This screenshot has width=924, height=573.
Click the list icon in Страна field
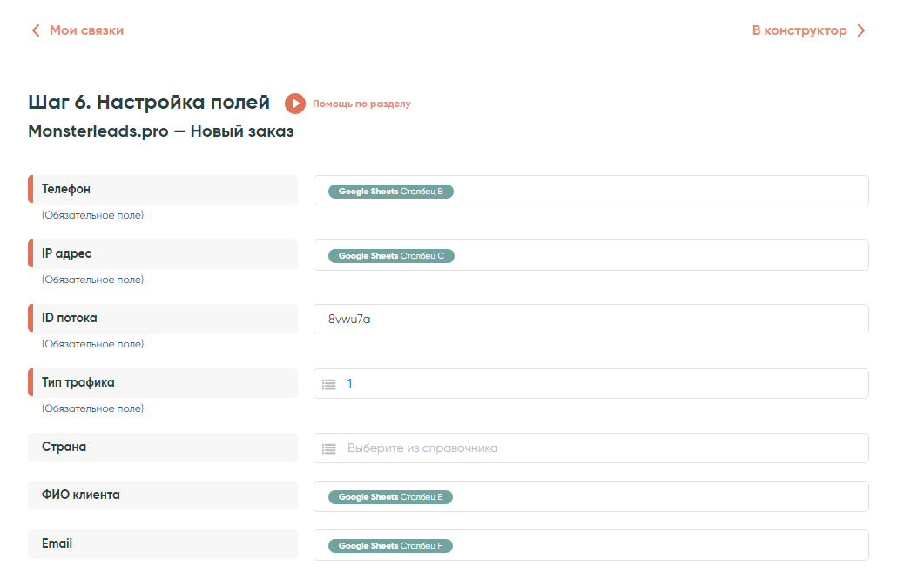click(328, 448)
